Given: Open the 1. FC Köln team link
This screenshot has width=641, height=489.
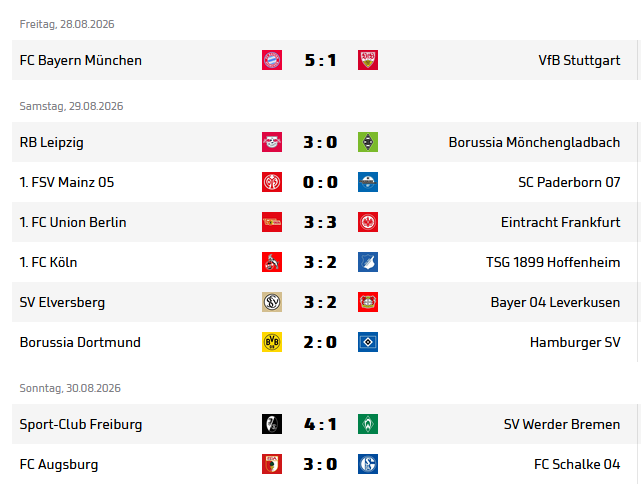Looking at the screenshot, I should tap(48, 262).
